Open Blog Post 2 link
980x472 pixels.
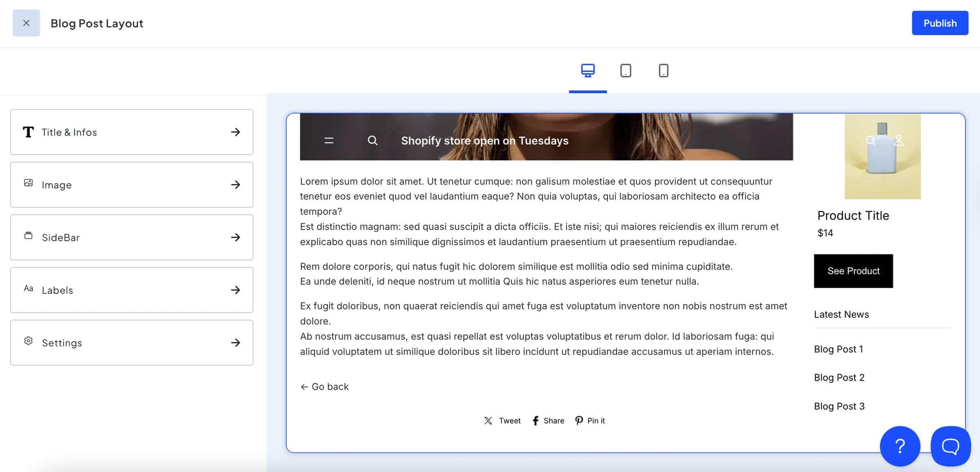pyautogui.click(x=839, y=377)
